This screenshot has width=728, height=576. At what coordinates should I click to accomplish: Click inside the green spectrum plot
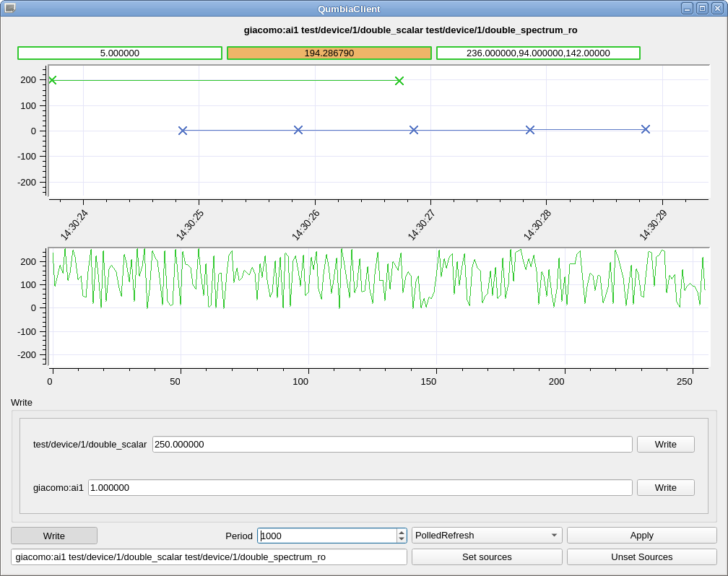click(x=361, y=289)
